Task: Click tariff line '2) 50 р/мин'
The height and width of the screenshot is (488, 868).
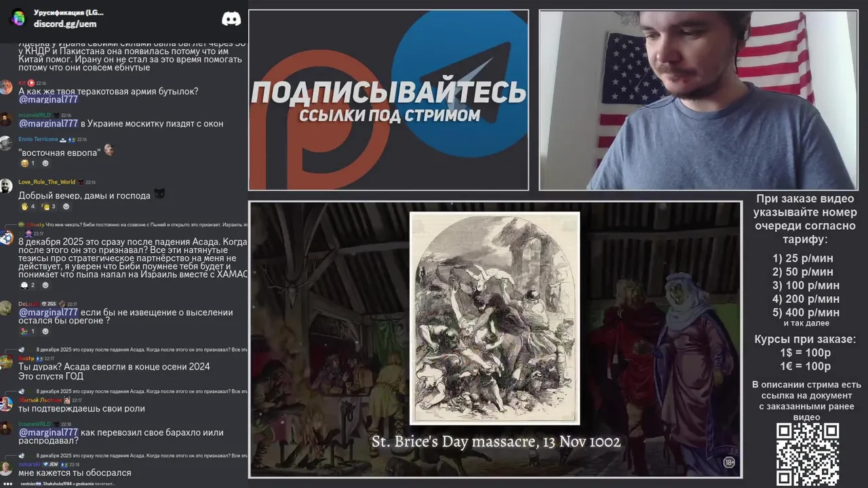Action: click(803, 272)
